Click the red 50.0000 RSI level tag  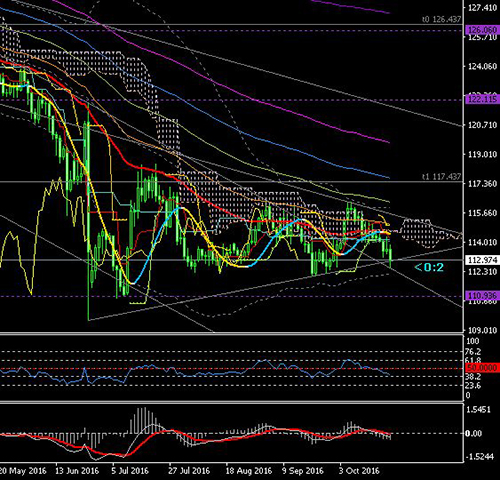[x=482, y=368]
